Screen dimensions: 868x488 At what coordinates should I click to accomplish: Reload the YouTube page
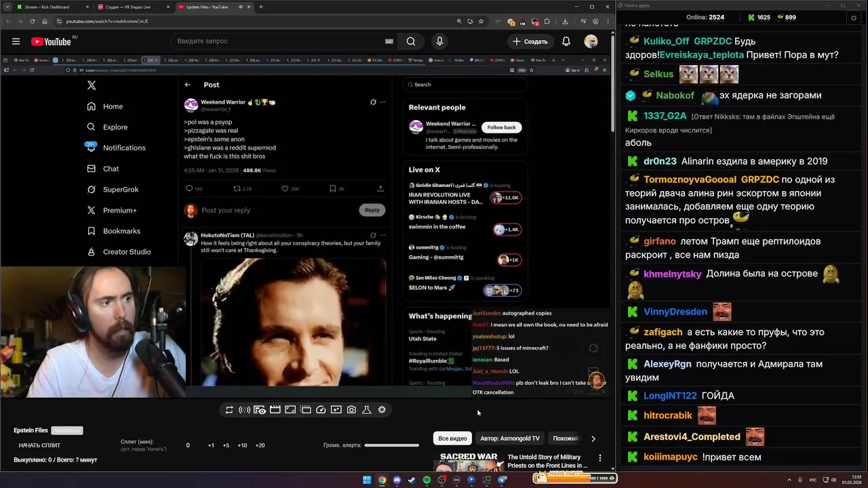click(32, 21)
